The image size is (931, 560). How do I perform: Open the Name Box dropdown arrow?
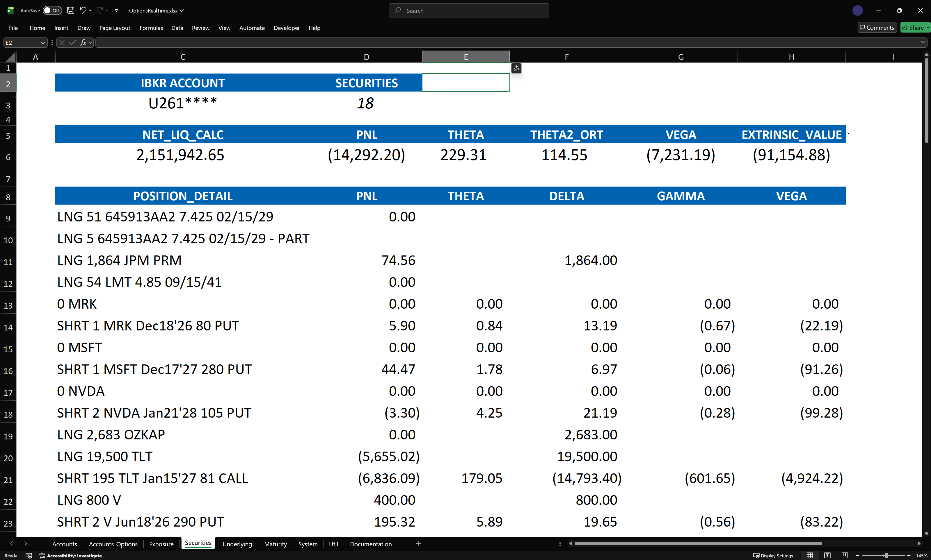(x=43, y=43)
